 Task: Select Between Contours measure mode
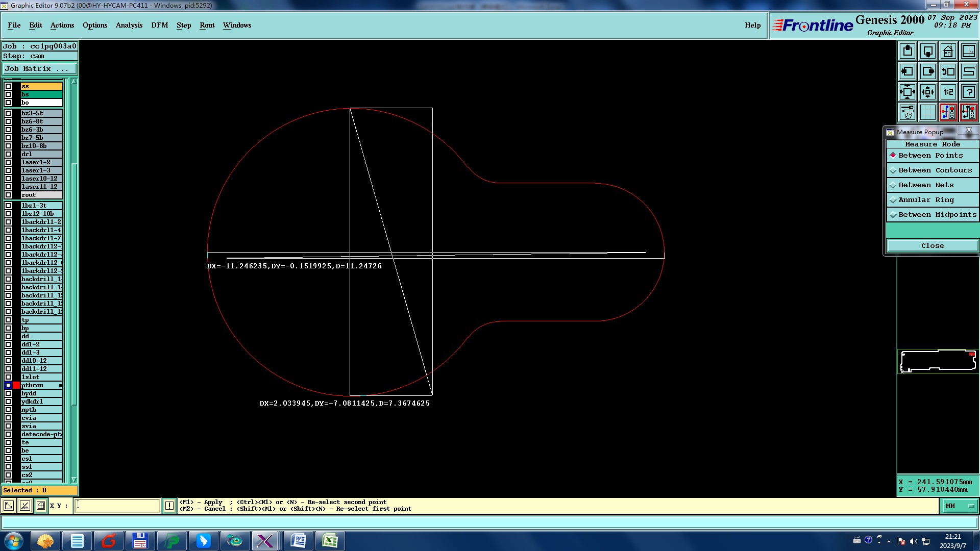tap(934, 170)
